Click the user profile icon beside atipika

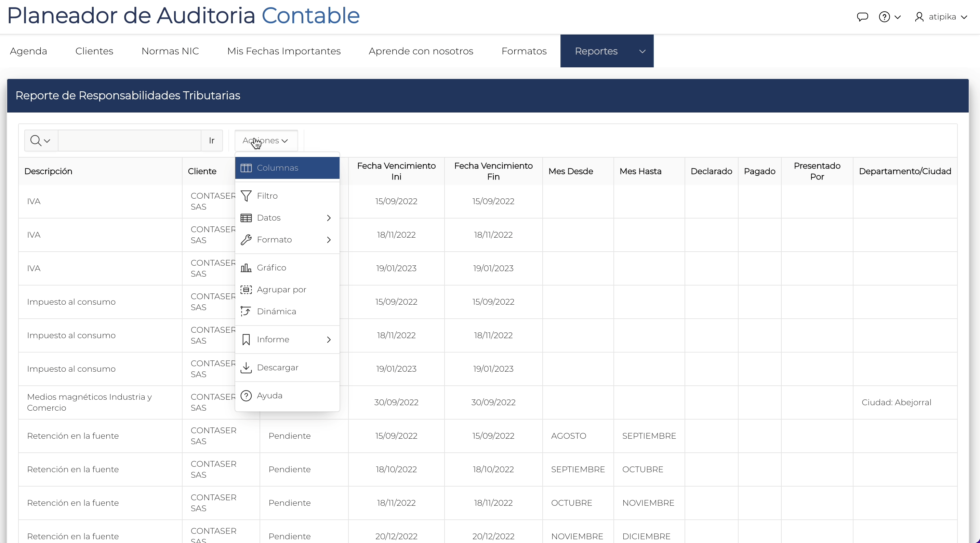pos(919,17)
